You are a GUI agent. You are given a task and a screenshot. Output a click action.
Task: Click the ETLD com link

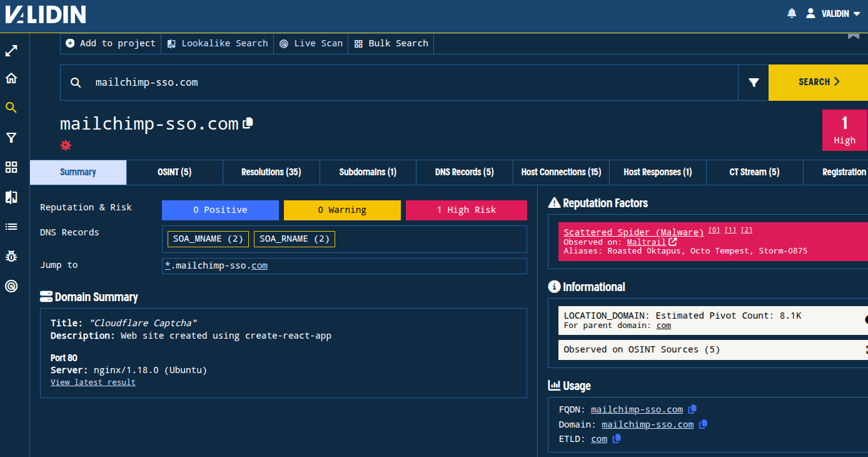point(599,439)
